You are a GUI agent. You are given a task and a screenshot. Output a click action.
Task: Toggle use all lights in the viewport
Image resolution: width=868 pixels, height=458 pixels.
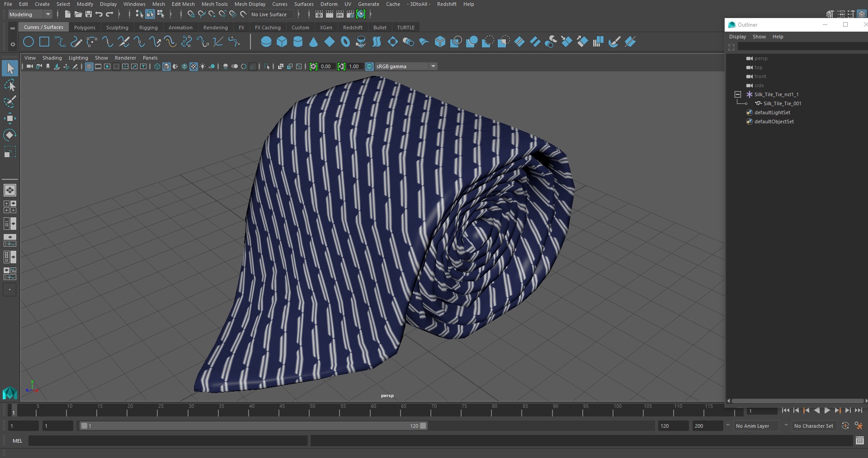coord(203,66)
